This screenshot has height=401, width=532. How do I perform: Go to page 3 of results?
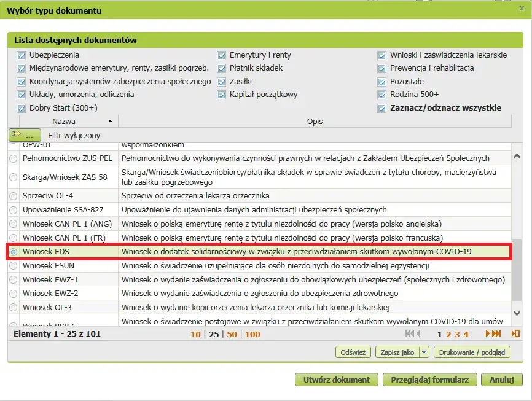point(458,335)
